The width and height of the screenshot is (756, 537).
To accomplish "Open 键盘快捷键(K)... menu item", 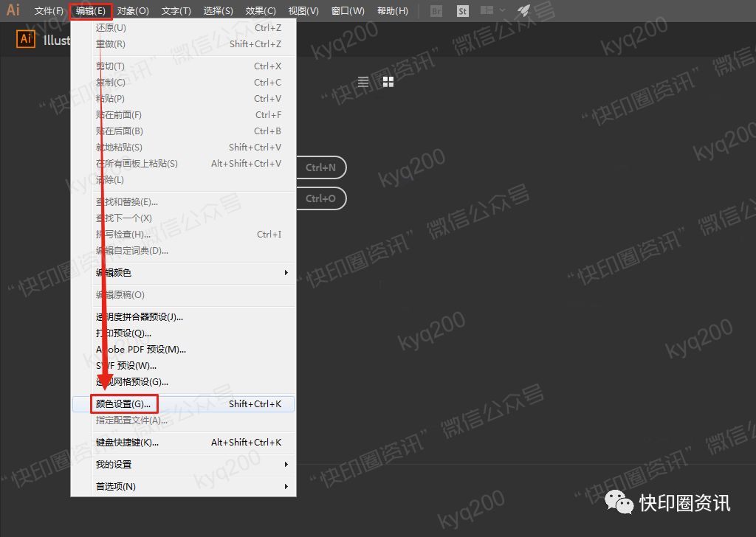I will (x=183, y=442).
